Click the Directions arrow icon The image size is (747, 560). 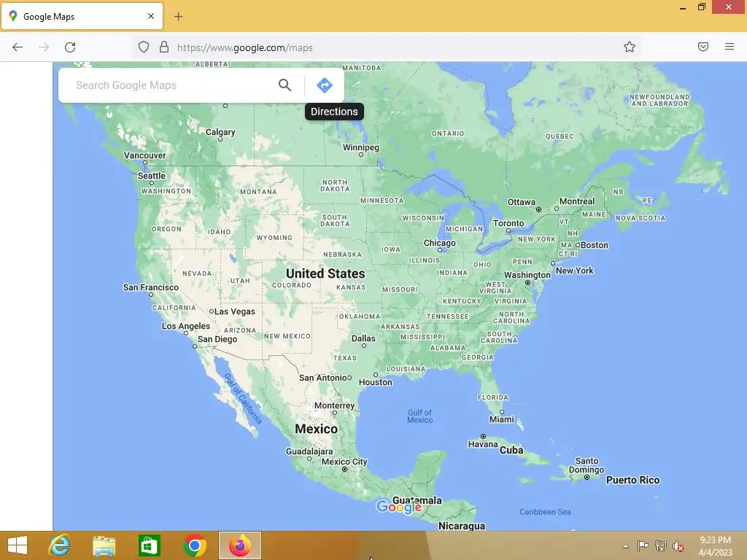324,85
